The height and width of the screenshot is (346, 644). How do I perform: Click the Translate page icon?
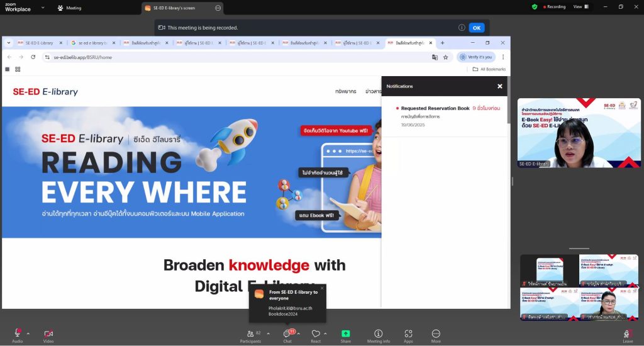coord(435,57)
